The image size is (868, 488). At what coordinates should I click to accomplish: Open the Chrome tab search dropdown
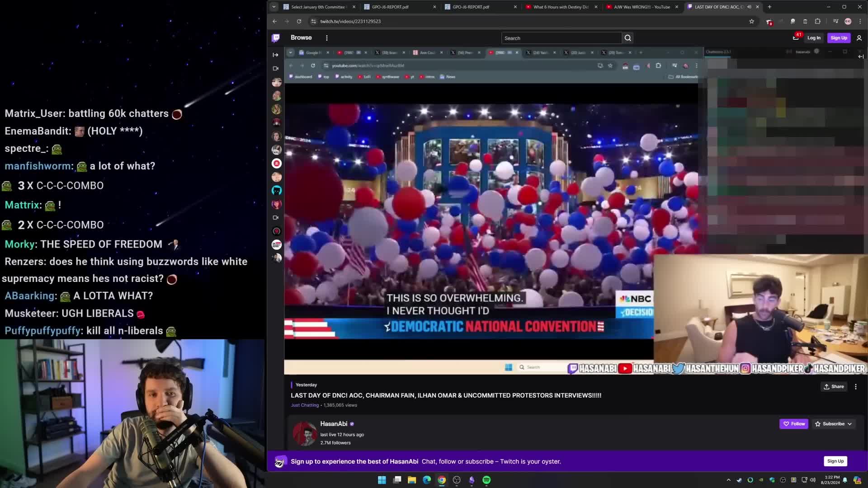tap(274, 7)
